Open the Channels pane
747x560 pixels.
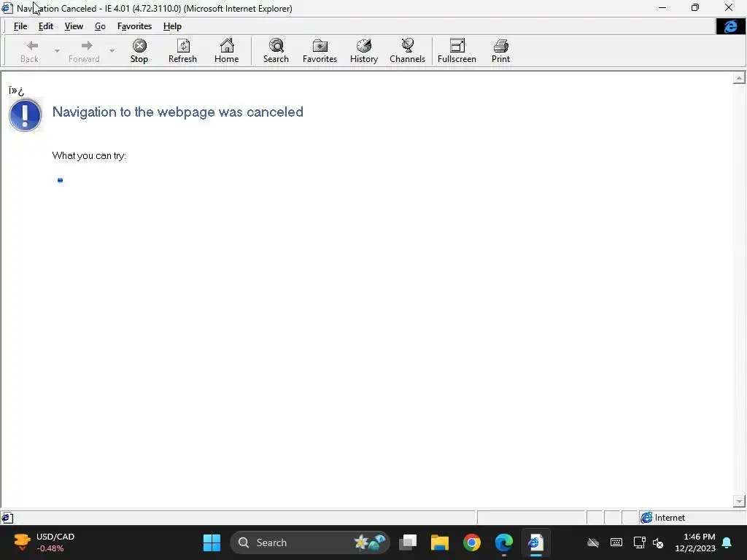click(x=407, y=51)
